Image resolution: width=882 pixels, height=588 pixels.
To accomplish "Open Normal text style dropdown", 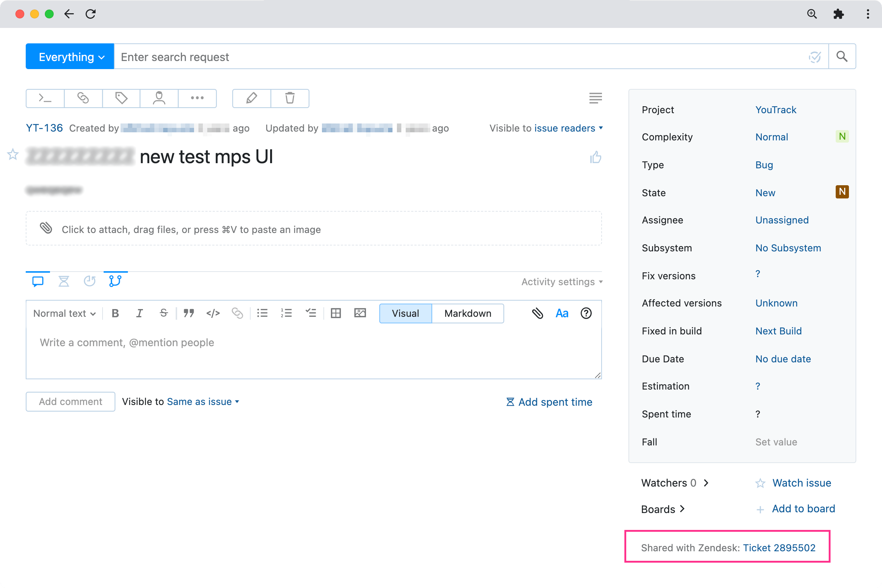I will tap(64, 313).
